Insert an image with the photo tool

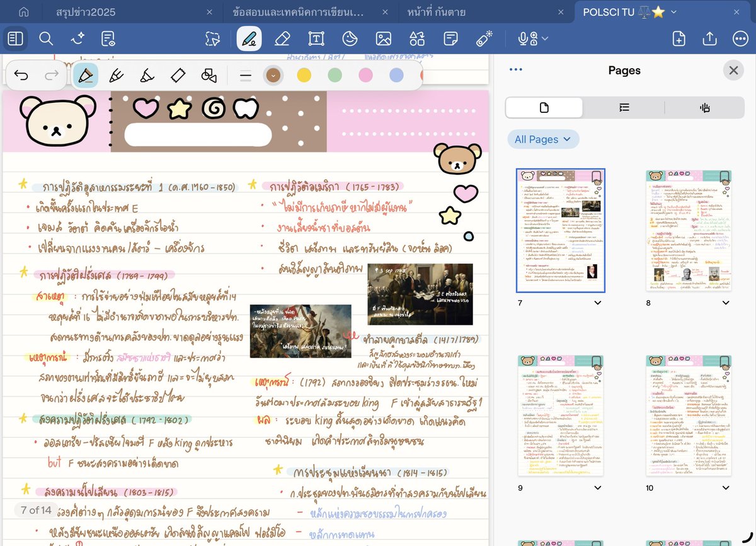383,39
